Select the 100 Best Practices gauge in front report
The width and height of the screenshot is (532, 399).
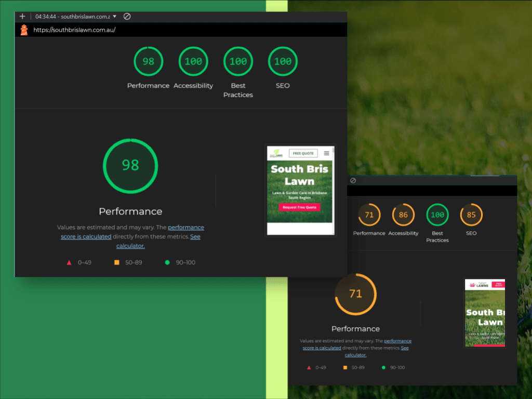(238, 61)
